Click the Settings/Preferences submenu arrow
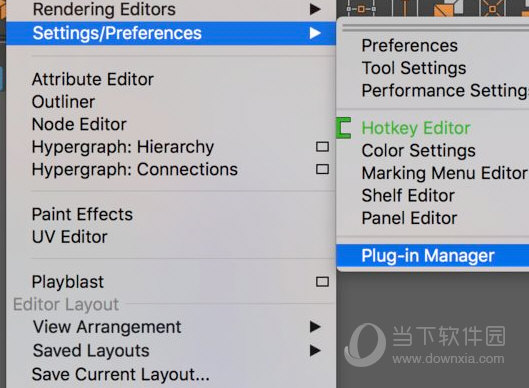 point(315,33)
